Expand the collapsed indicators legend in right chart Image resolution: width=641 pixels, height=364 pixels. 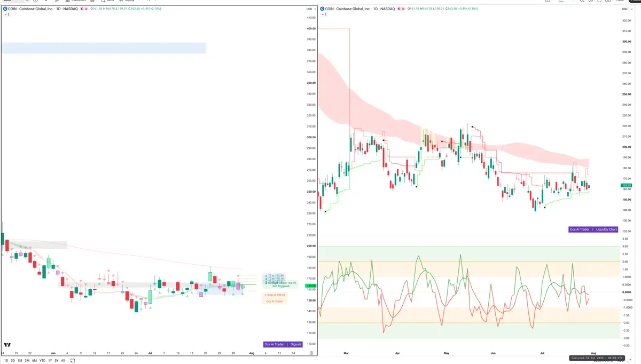coord(324,14)
